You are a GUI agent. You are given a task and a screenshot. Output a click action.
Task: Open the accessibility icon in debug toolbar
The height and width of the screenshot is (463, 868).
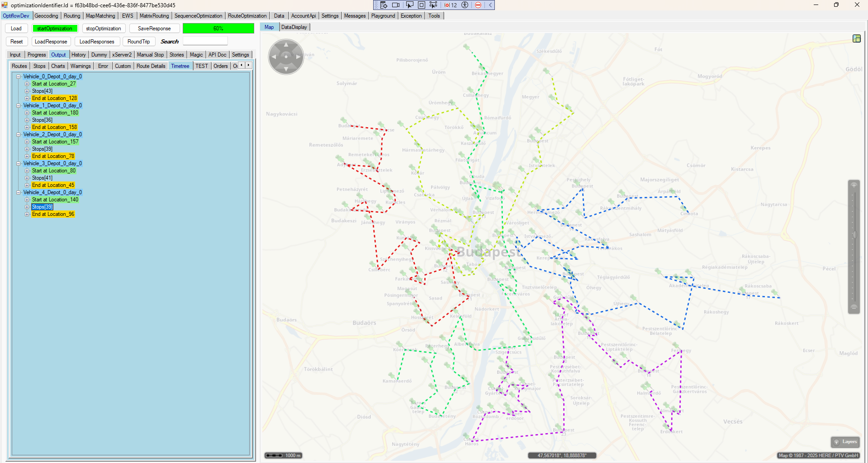tap(465, 5)
